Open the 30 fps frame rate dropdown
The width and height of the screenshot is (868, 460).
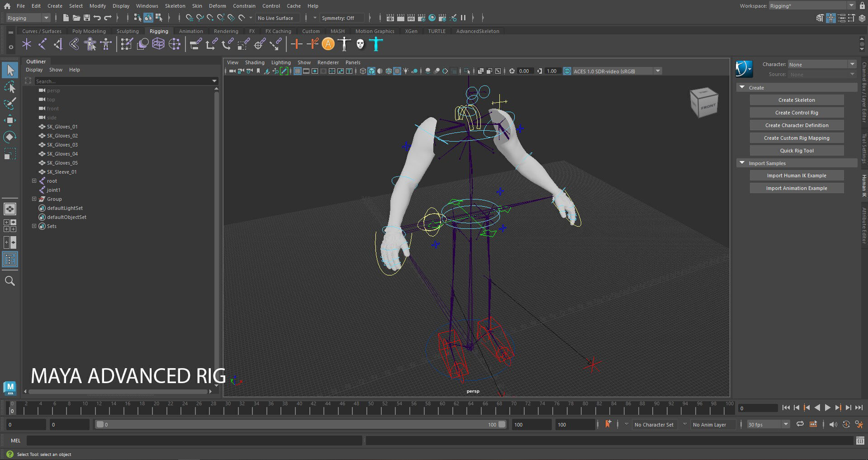pyautogui.click(x=768, y=424)
